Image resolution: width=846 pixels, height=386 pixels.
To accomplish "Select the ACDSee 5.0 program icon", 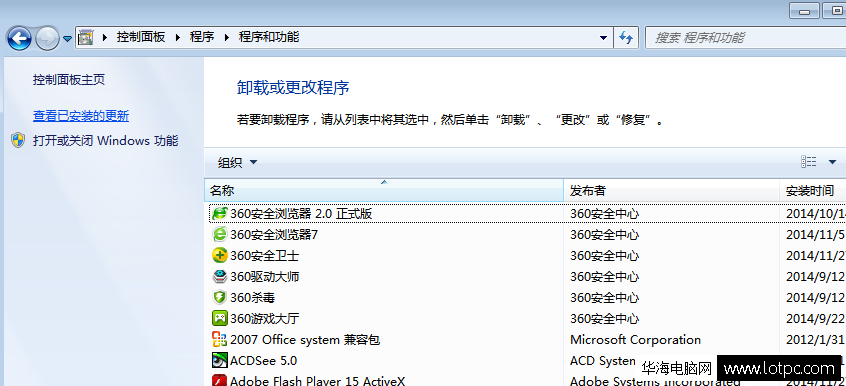I will (x=220, y=360).
